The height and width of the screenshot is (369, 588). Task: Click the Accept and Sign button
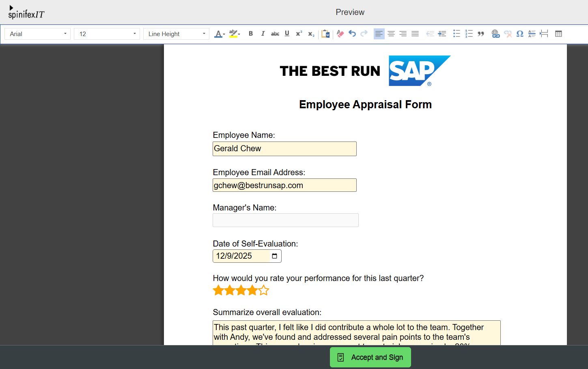370,357
